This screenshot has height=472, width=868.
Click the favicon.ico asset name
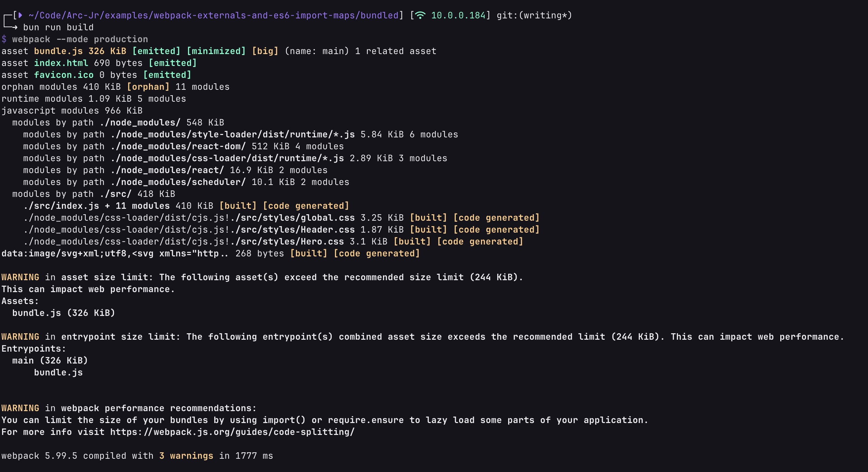64,75
